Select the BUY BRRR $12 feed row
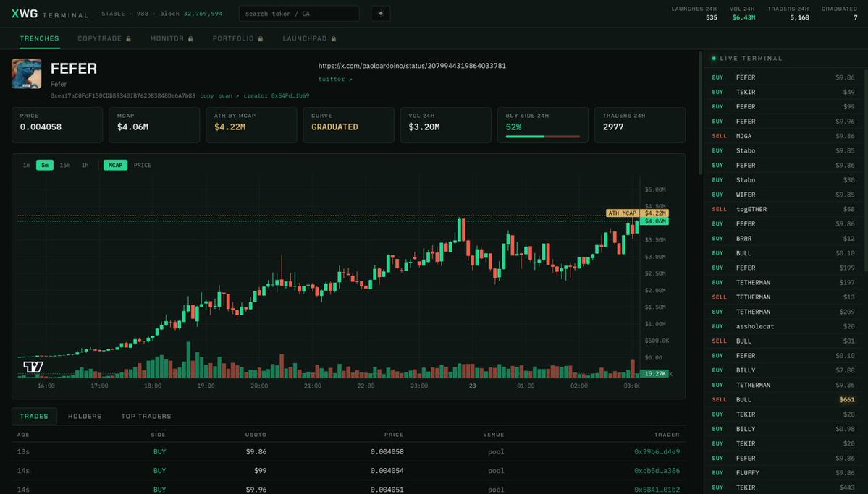The height and width of the screenshot is (494, 868). tap(783, 239)
